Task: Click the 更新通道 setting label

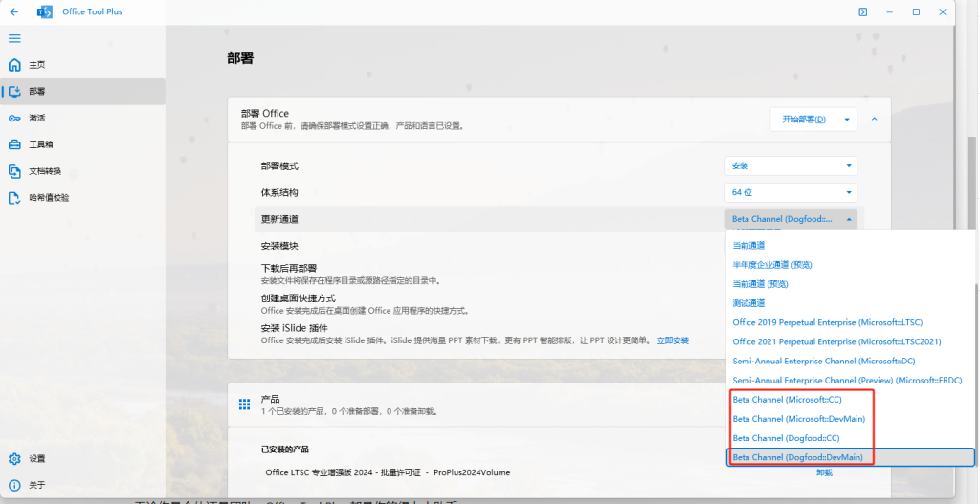Action: [279, 219]
